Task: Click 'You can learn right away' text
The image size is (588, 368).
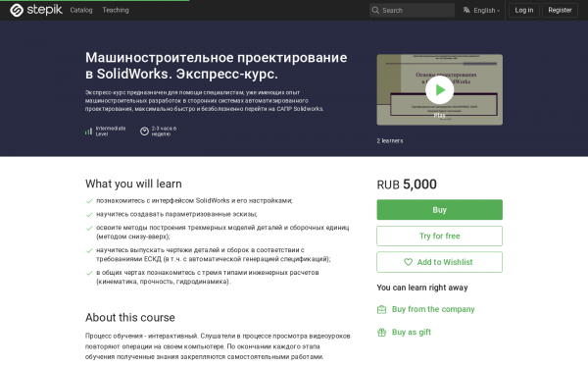Action: 422,288
